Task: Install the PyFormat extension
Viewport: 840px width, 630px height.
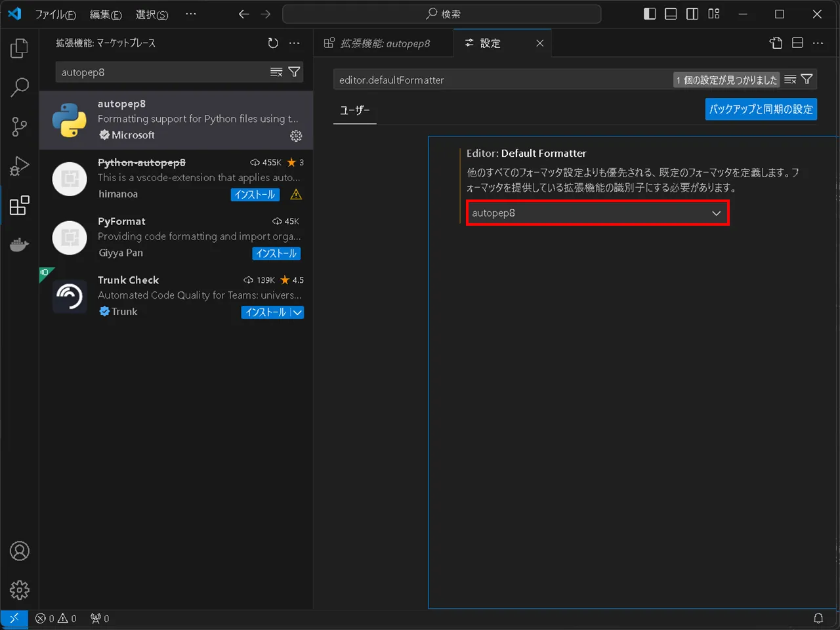Action: [x=276, y=253]
